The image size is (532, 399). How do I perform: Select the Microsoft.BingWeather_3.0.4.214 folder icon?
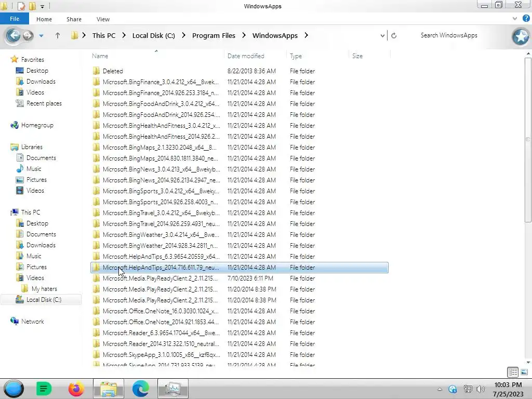[96, 234]
